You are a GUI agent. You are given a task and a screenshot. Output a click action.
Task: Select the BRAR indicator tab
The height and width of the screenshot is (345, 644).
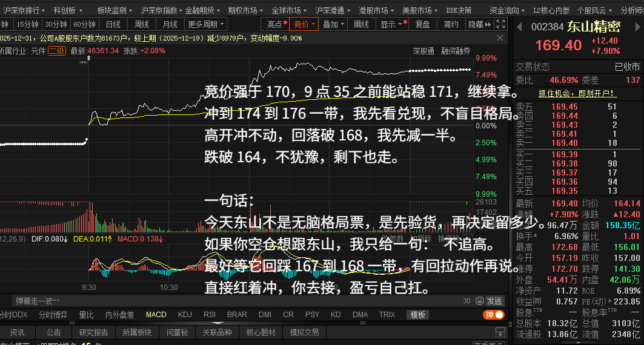[237, 315]
